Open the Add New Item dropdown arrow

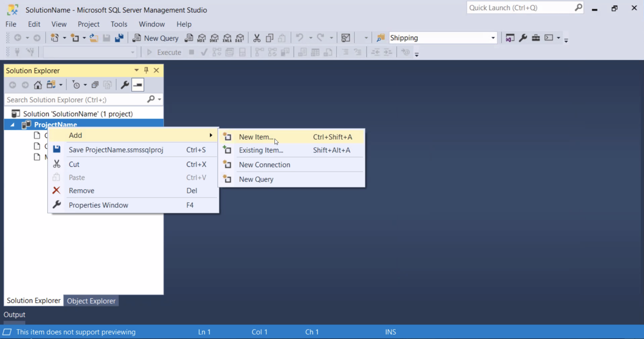click(x=84, y=38)
